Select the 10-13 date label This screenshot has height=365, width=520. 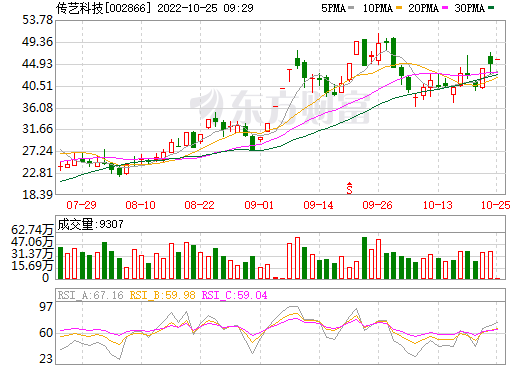click(438, 205)
